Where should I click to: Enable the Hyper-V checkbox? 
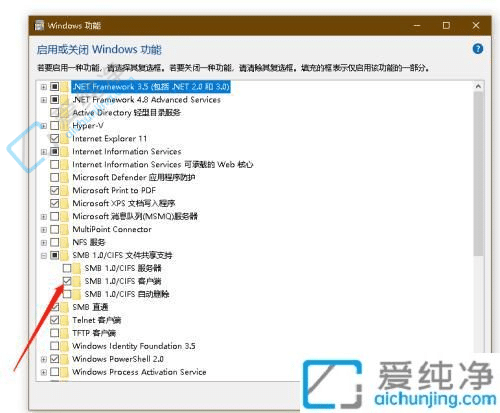55,126
